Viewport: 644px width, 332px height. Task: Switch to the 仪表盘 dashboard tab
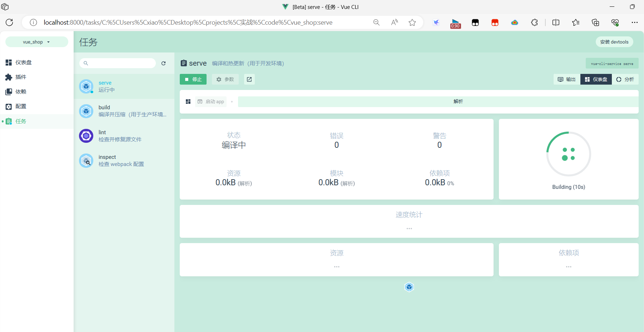pyautogui.click(x=596, y=79)
